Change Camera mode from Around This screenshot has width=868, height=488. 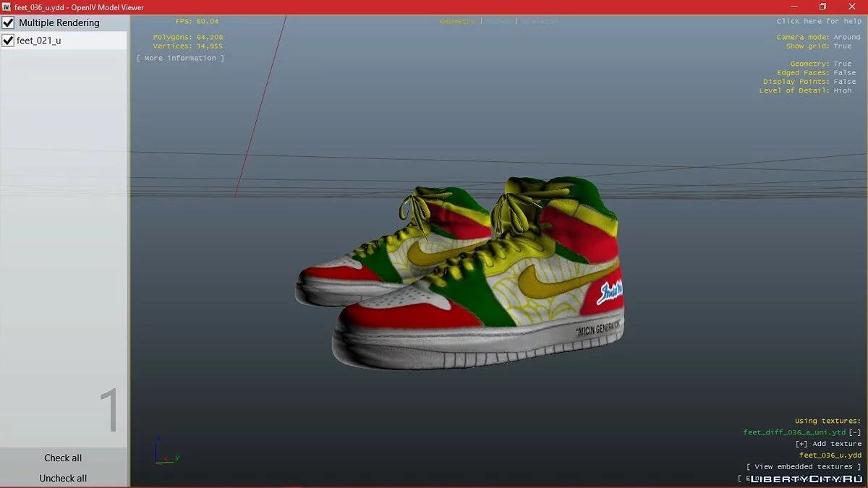pyautogui.click(x=846, y=37)
